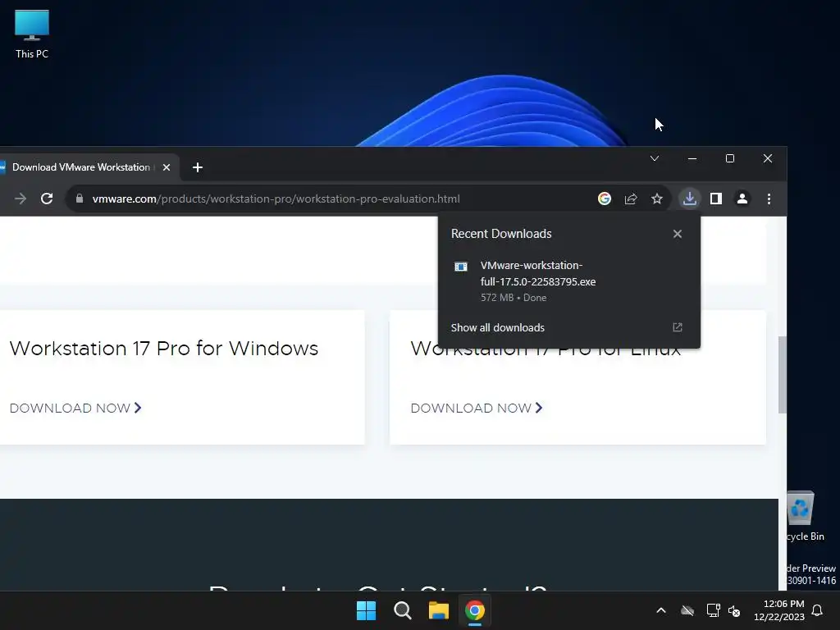Expand the tab search chevron
This screenshot has height=630, width=840.
[654, 158]
